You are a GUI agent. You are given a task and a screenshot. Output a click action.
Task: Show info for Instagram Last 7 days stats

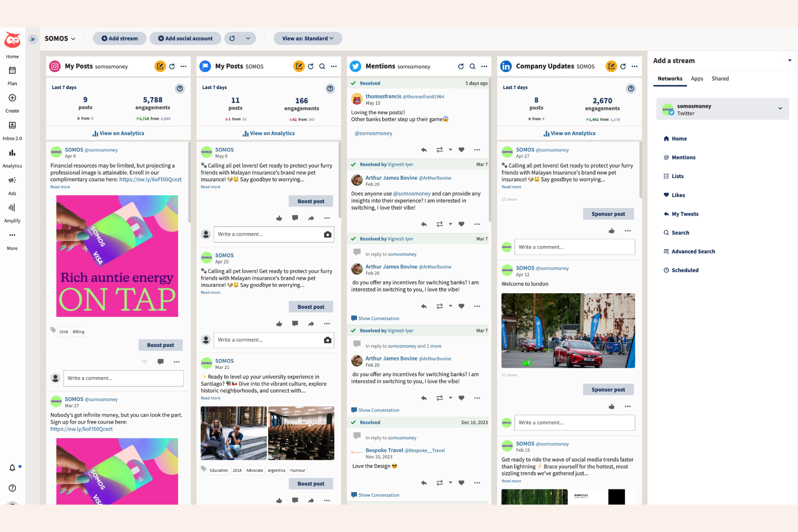[180, 88]
